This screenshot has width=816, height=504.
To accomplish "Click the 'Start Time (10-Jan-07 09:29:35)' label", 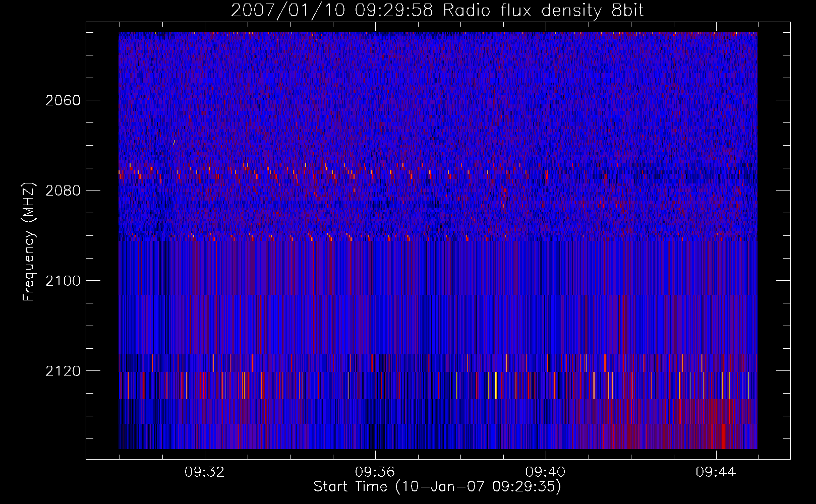I will click(437, 487).
